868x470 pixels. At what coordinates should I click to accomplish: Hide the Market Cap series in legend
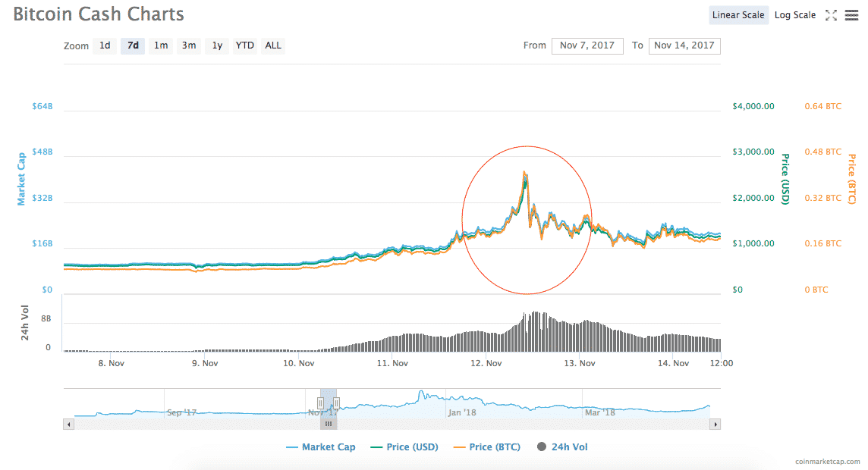tap(320, 447)
